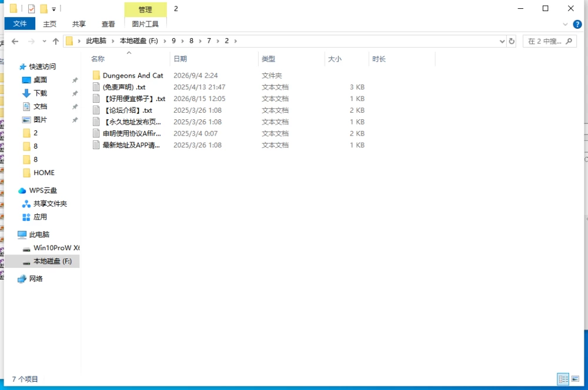Open the address bar history dropdown
This screenshot has width=588, height=390.
tap(502, 41)
